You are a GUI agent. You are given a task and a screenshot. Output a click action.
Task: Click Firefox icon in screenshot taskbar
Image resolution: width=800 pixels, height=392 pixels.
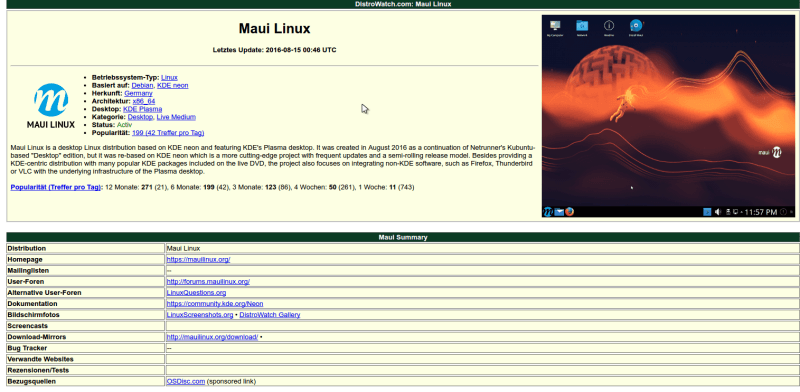[x=569, y=211]
